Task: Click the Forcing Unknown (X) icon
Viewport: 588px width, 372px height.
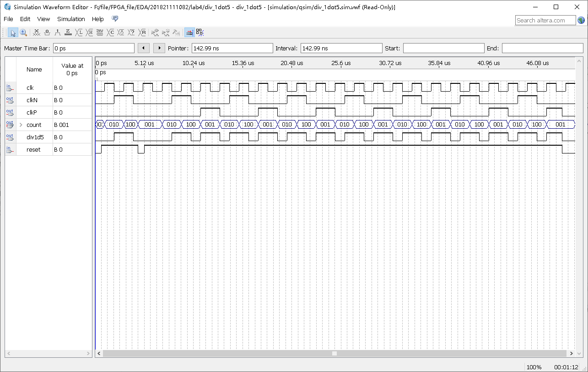Action: tap(37, 33)
